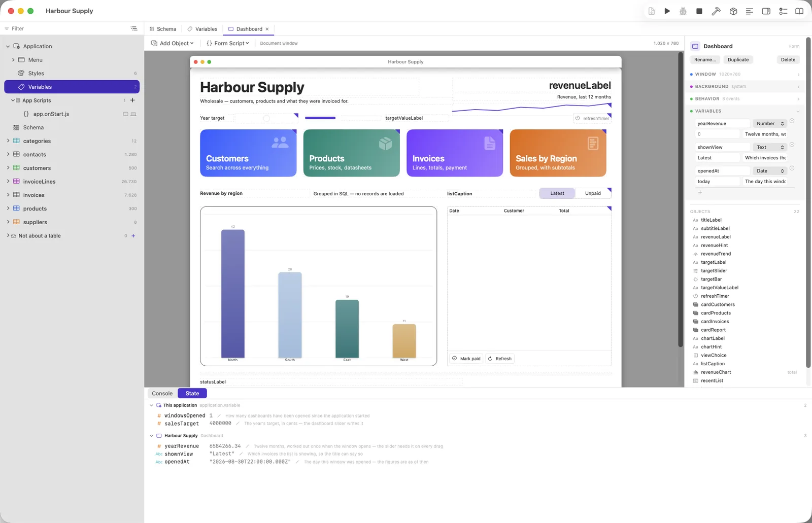Expand the invoiceLines table

[x=8, y=182]
